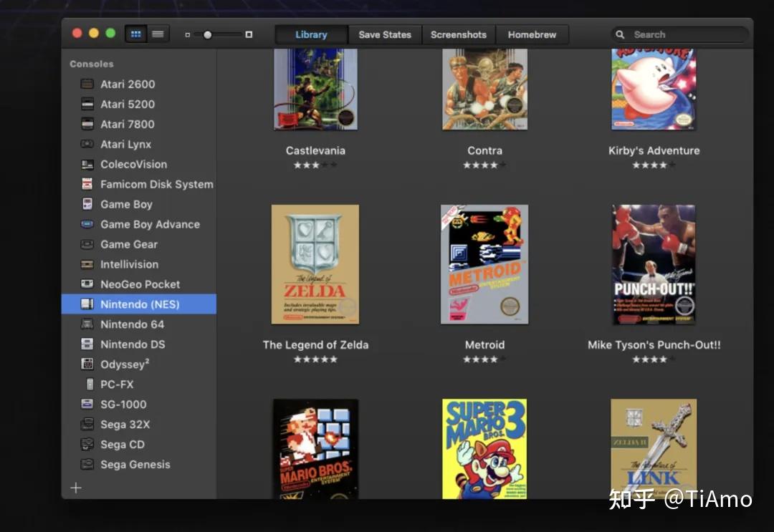Select the Famicom Disk System icon

point(87,184)
